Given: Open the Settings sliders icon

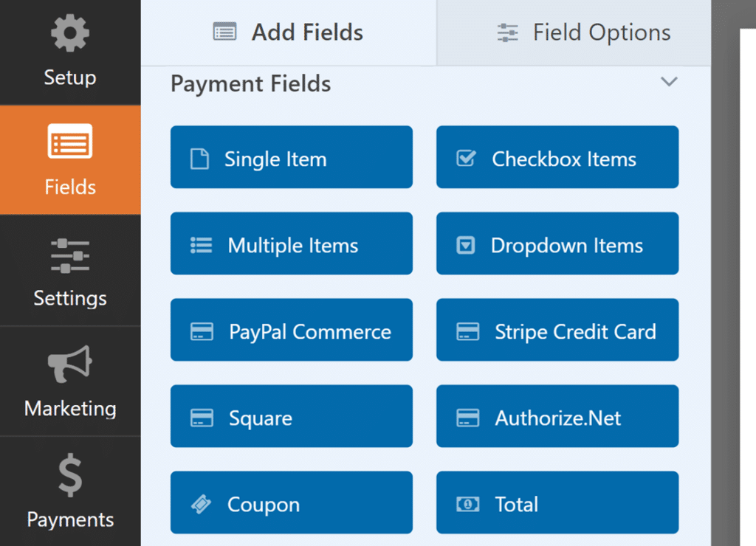Looking at the screenshot, I should tap(70, 255).
